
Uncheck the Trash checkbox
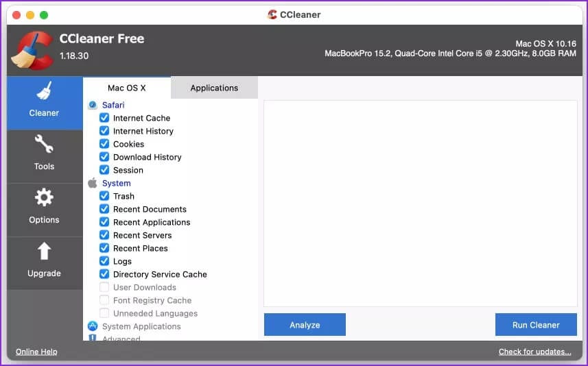104,196
